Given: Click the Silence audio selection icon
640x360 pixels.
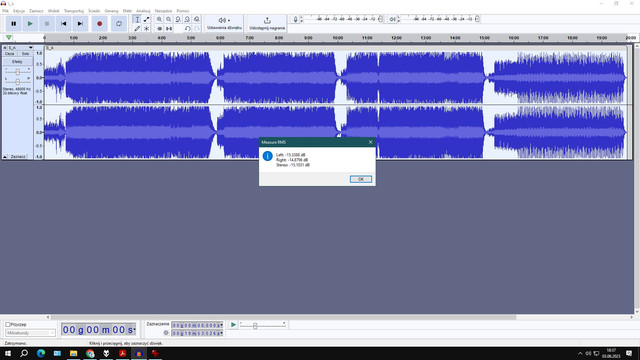Looking at the screenshot, I should (169, 29).
